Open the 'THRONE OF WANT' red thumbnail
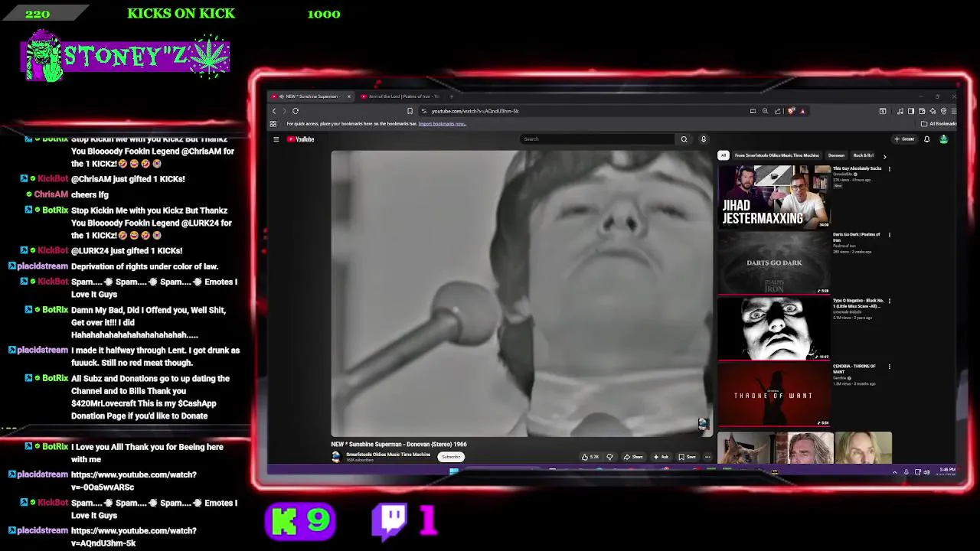The height and width of the screenshot is (551, 980). pyautogui.click(x=774, y=394)
